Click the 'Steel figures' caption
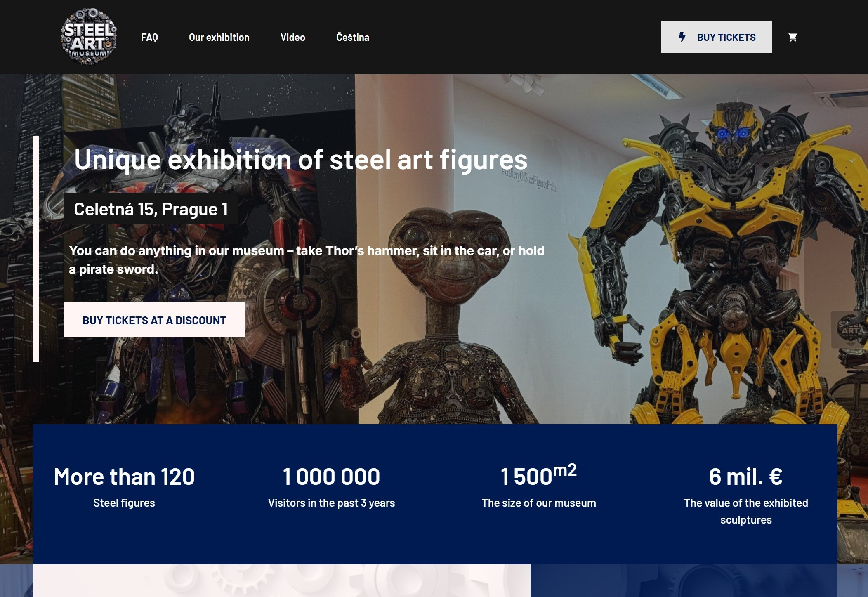 pyautogui.click(x=124, y=503)
